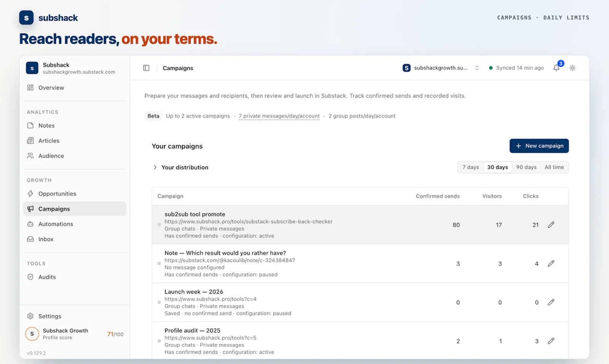Select the 30 days range

coord(497,167)
